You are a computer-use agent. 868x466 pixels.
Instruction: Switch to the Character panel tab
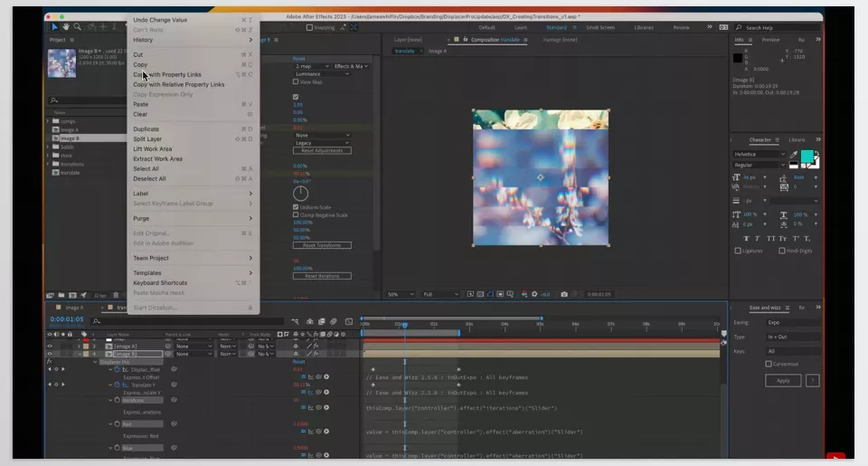(760, 139)
